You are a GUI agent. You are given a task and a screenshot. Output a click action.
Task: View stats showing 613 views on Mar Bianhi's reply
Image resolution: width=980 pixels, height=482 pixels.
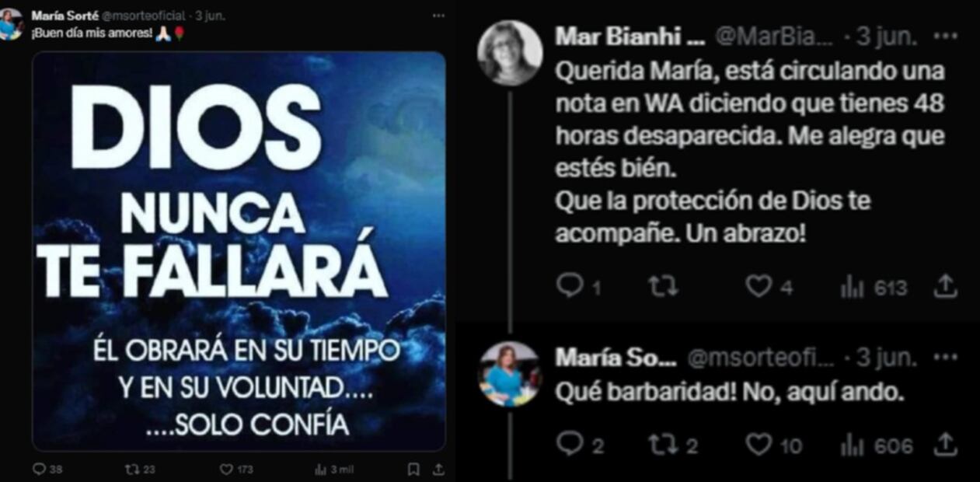pyautogui.click(x=874, y=288)
